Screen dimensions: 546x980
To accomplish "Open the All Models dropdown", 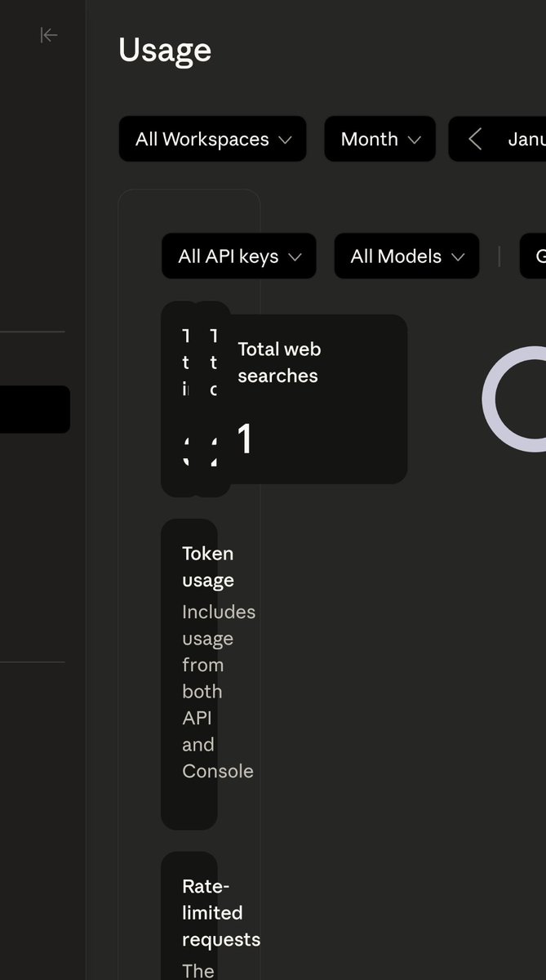I will tap(407, 256).
